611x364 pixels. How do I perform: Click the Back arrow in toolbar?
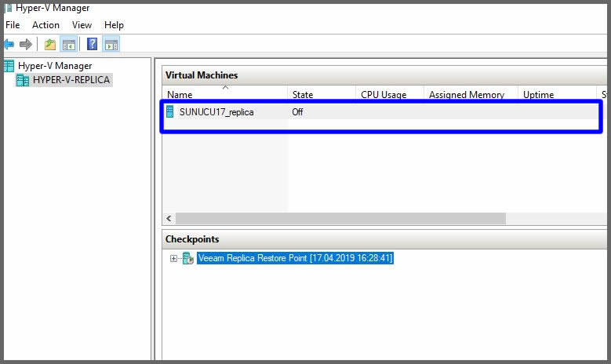point(9,45)
